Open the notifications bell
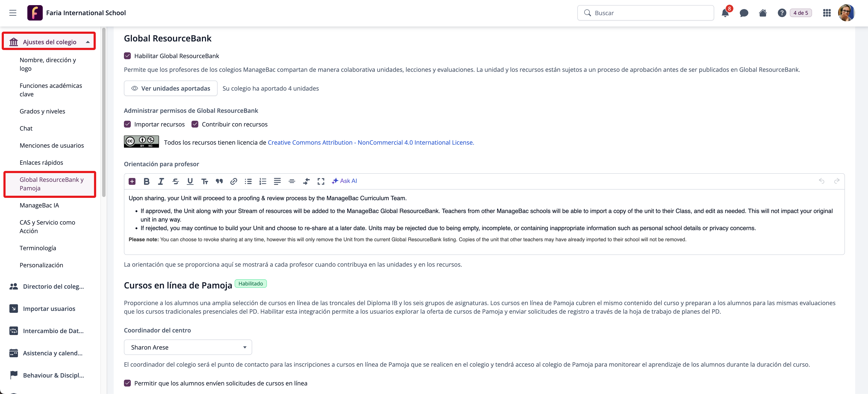 [x=725, y=13]
